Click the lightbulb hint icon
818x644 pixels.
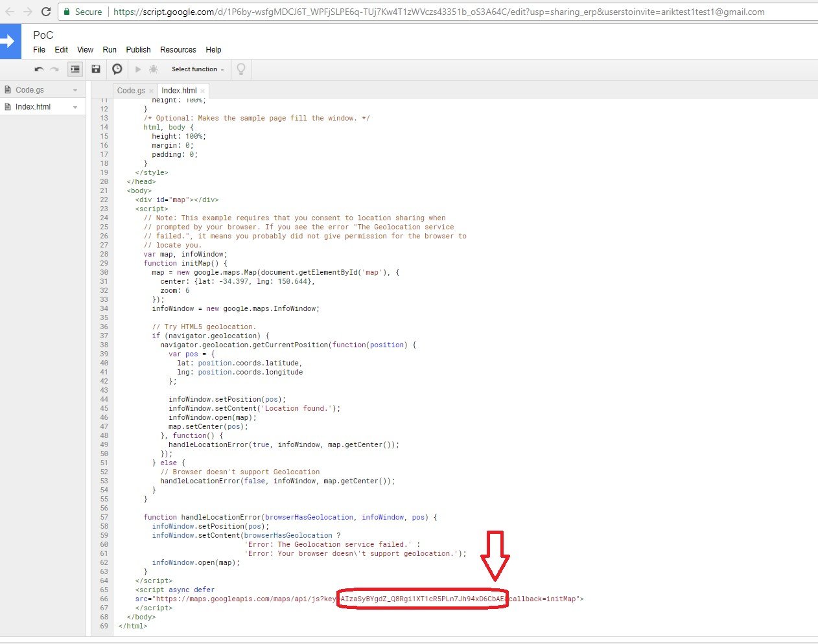pyautogui.click(x=241, y=69)
